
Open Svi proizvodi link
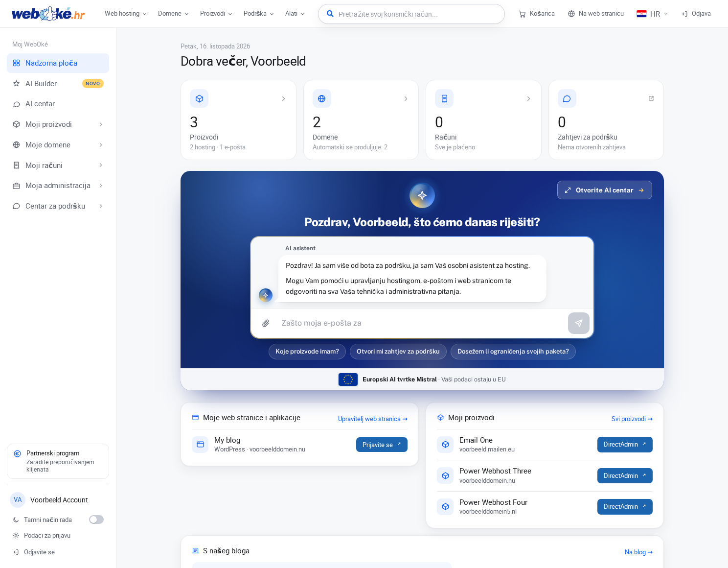(x=632, y=419)
